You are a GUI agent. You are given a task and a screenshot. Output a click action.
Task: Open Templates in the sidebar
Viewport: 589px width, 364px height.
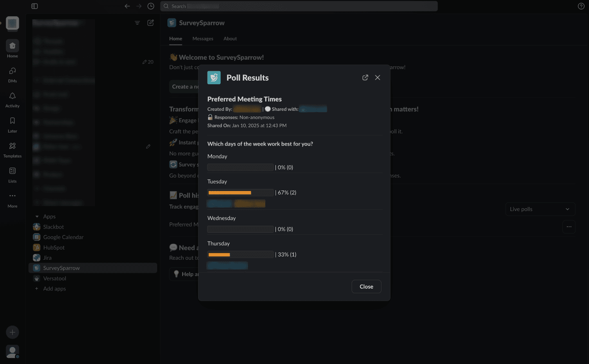pos(12,149)
